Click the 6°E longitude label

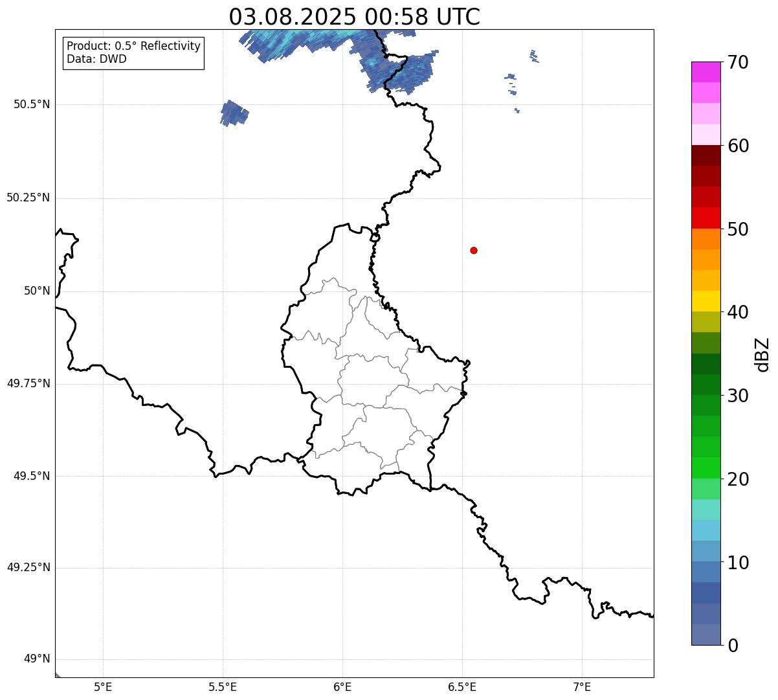pyautogui.click(x=342, y=686)
